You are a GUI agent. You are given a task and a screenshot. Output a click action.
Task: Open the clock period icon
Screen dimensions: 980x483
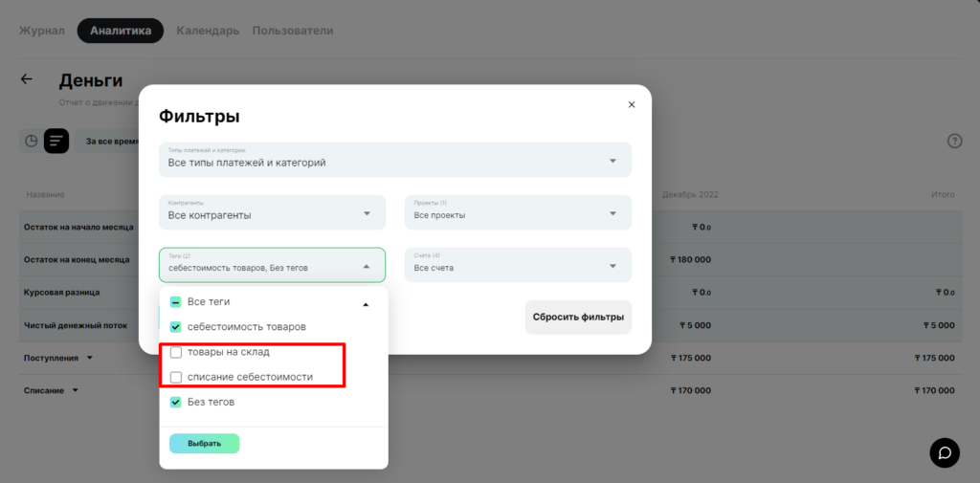(31, 142)
